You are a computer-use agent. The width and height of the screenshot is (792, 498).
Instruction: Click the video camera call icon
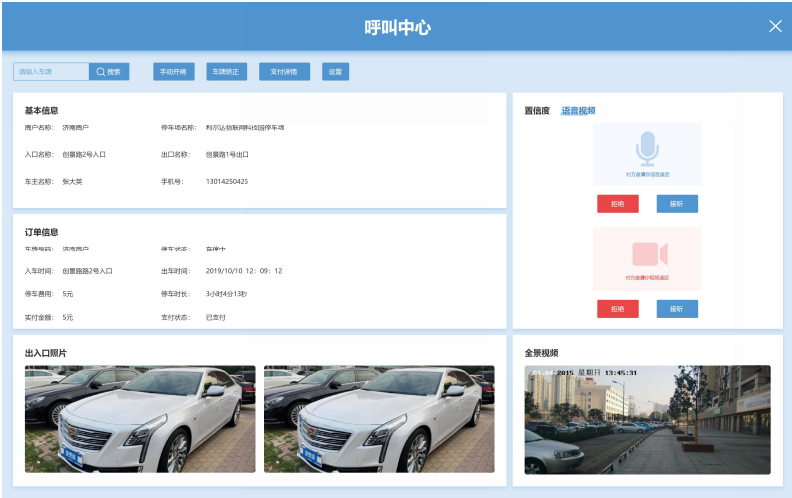(x=650, y=254)
